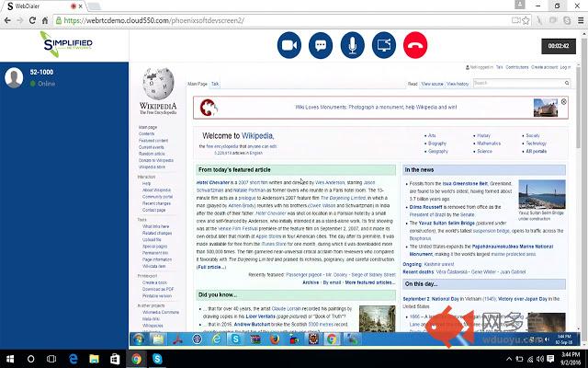The width and height of the screenshot is (588, 368).
Task: Click the monument thumbnail in the banner
Action: pos(545,108)
